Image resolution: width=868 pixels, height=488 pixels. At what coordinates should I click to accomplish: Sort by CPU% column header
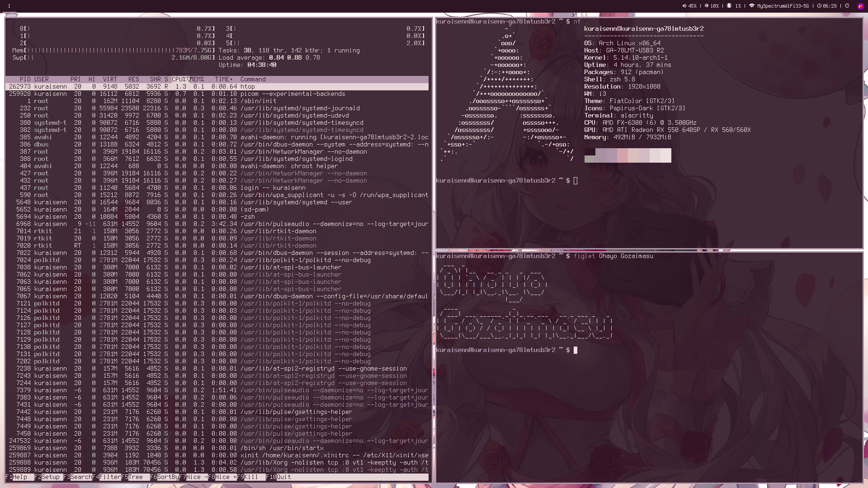coord(179,79)
